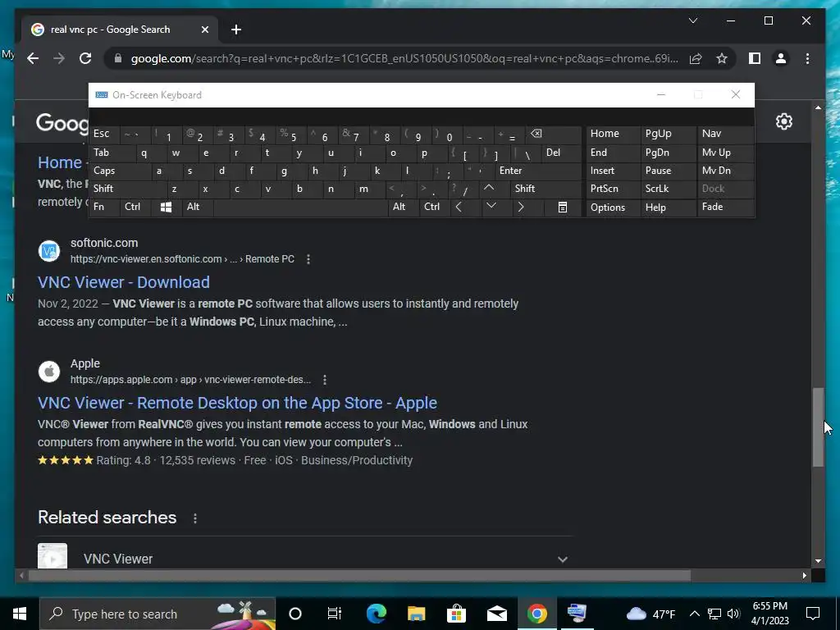This screenshot has width=840, height=630.
Task: Click the Fade key on keyboard
Action: pyautogui.click(x=725, y=207)
